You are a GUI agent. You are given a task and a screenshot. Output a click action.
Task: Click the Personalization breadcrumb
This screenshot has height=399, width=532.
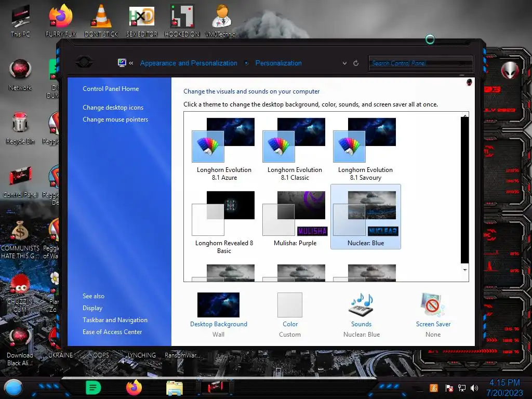[278, 63]
